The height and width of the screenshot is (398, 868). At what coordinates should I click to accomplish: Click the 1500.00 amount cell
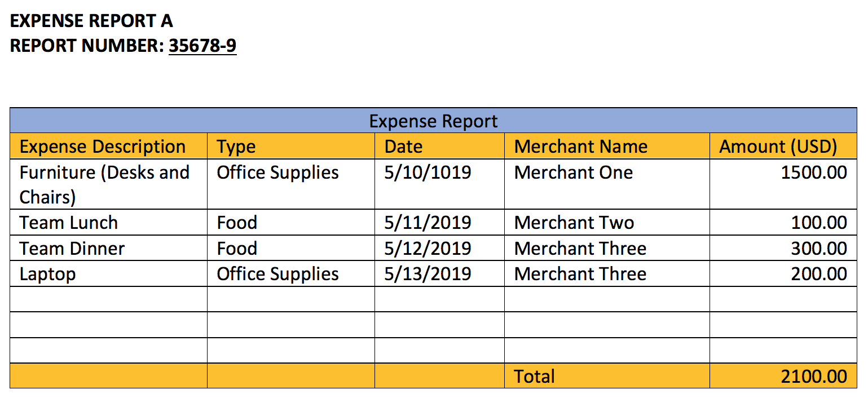pos(783,184)
